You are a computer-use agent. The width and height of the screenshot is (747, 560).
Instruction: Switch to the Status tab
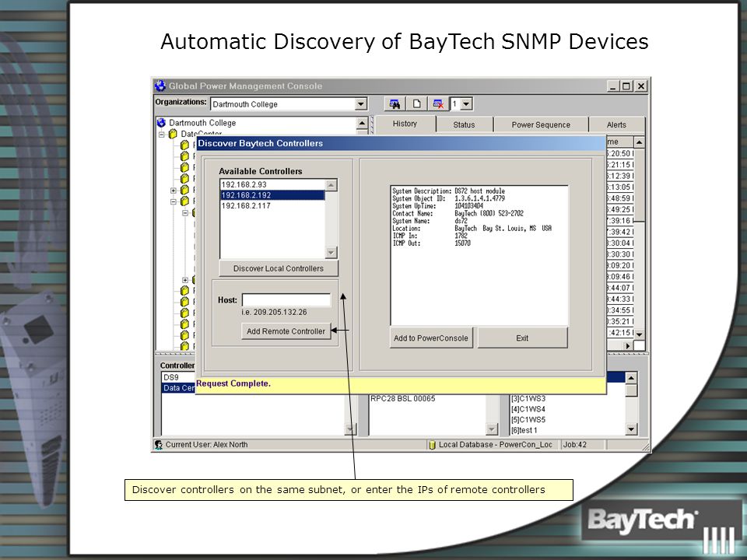click(464, 124)
